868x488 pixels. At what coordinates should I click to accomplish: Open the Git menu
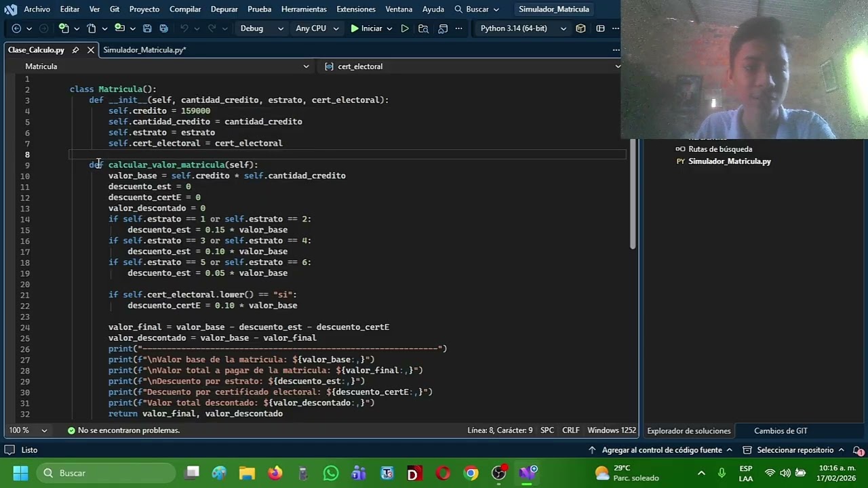pos(115,9)
